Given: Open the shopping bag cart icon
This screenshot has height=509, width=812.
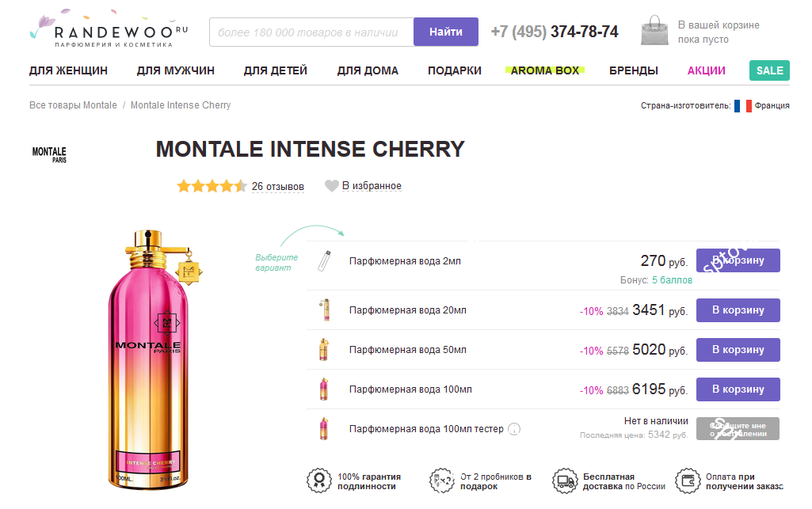Looking at the screenshot, I should 654,31.
